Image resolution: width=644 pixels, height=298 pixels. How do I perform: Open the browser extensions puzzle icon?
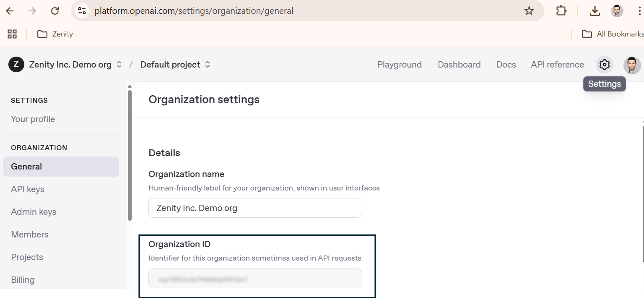pos(561,11)
